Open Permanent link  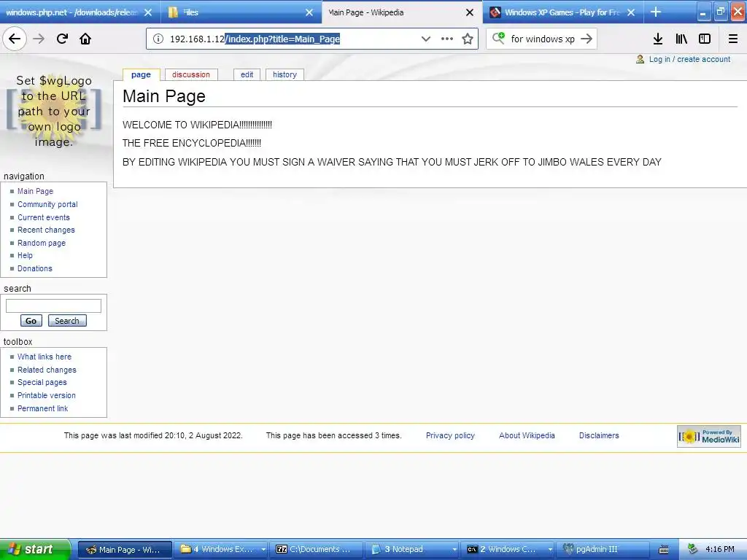(42, 408)
